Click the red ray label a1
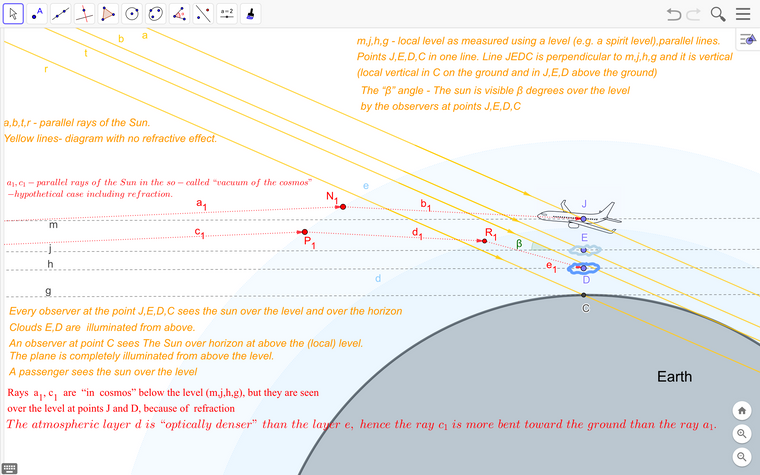This screenshot has height=475, width=760. tap(201, 204)
